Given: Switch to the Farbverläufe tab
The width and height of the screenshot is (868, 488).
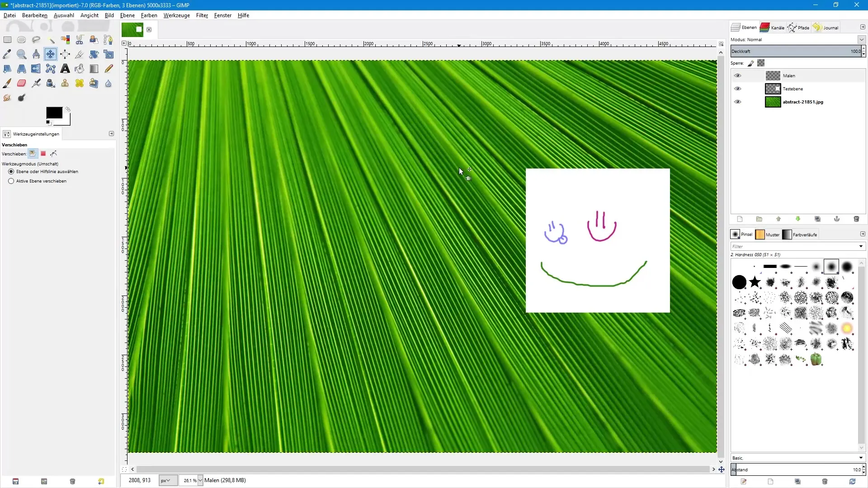Looking at the screenshot, I should (x=800, y=235).
